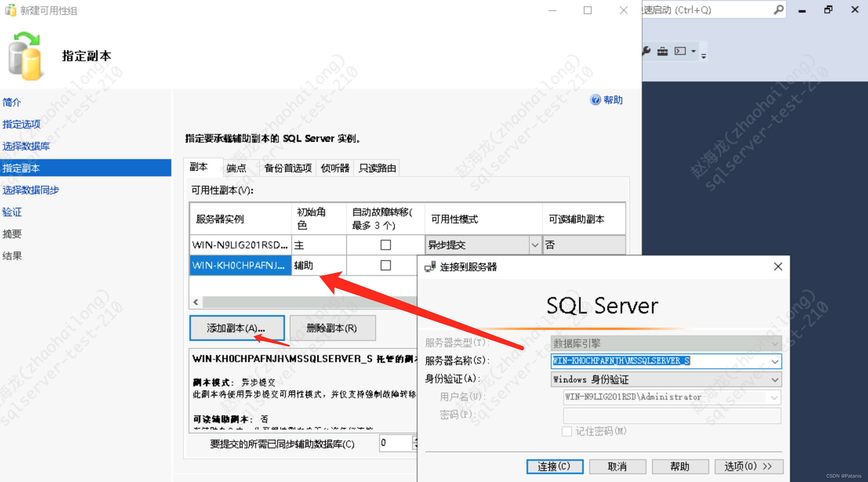Click the command window toolbar icon

click(x=680, y=51)
